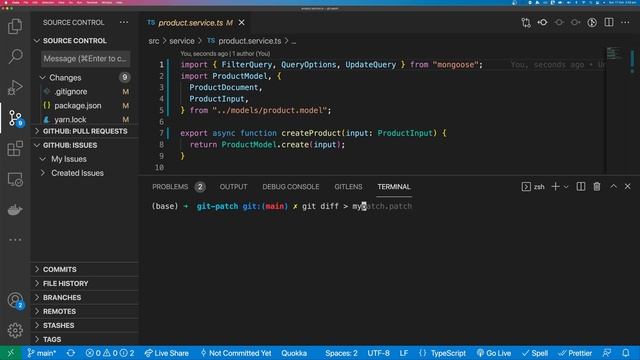The image size is (640, 360).
Task: Toggle GitLens file blame icon
Action: (x=542, y=22)
